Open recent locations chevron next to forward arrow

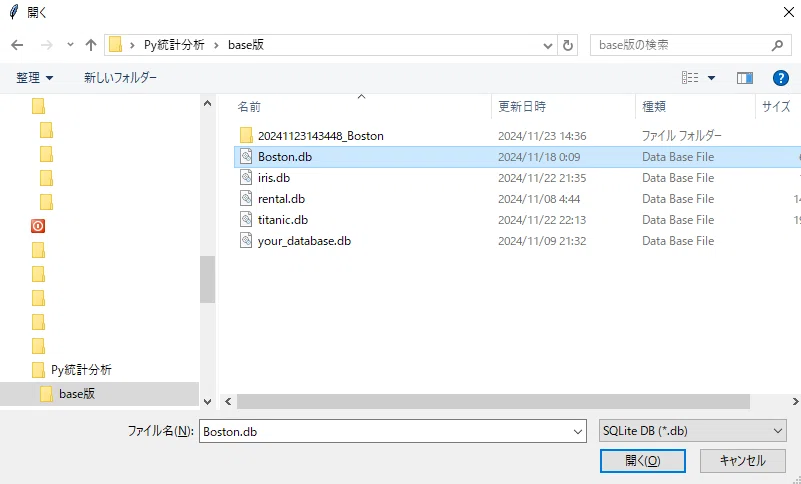70,45
